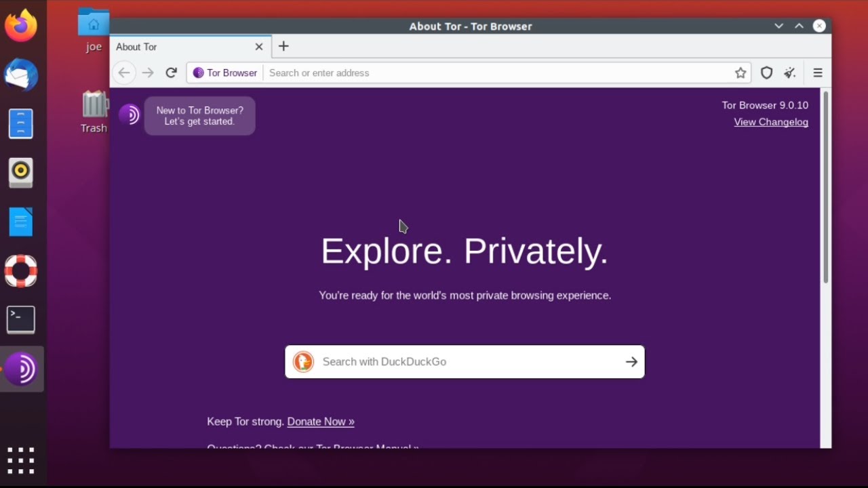
Task: Open the Files manager dock icon
Action: pos(21,124)
